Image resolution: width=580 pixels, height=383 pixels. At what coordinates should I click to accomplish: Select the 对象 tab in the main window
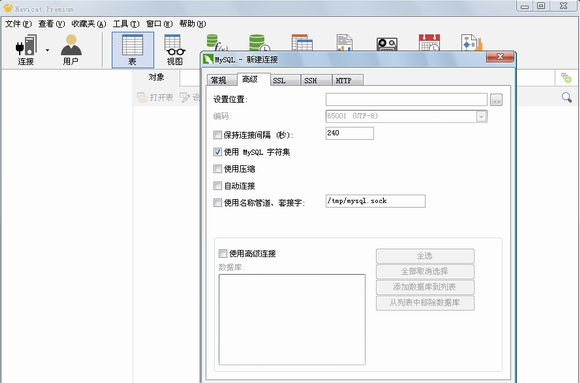156,78
